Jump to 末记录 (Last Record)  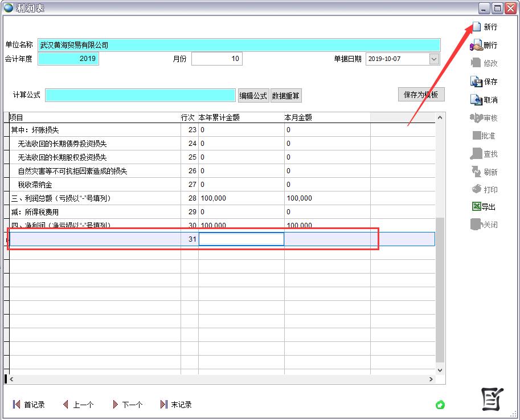(x=178, y=405)
